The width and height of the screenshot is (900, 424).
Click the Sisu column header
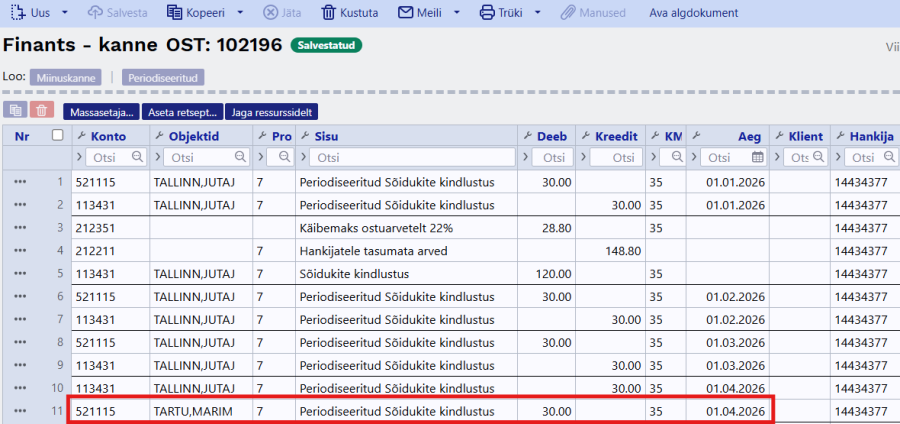325,137
